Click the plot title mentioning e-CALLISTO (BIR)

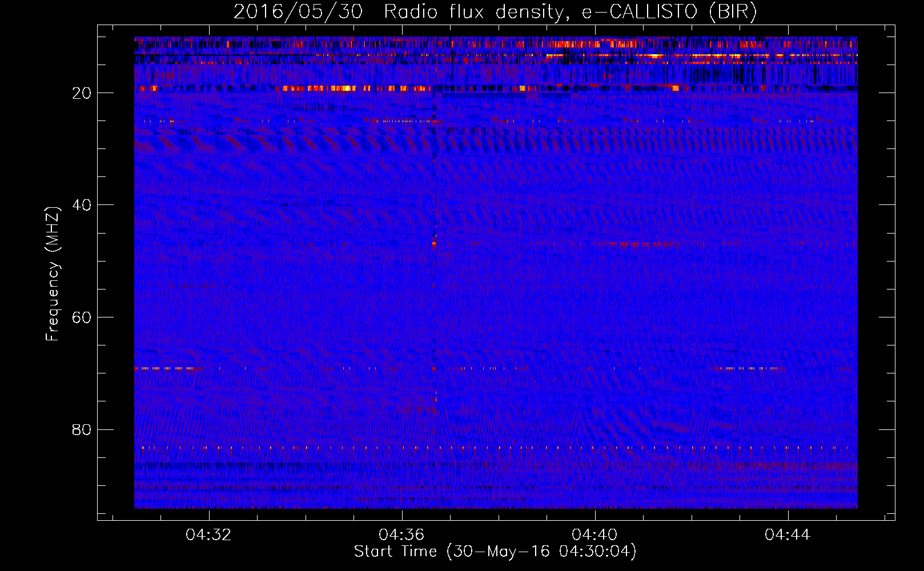tap(495, 11)
